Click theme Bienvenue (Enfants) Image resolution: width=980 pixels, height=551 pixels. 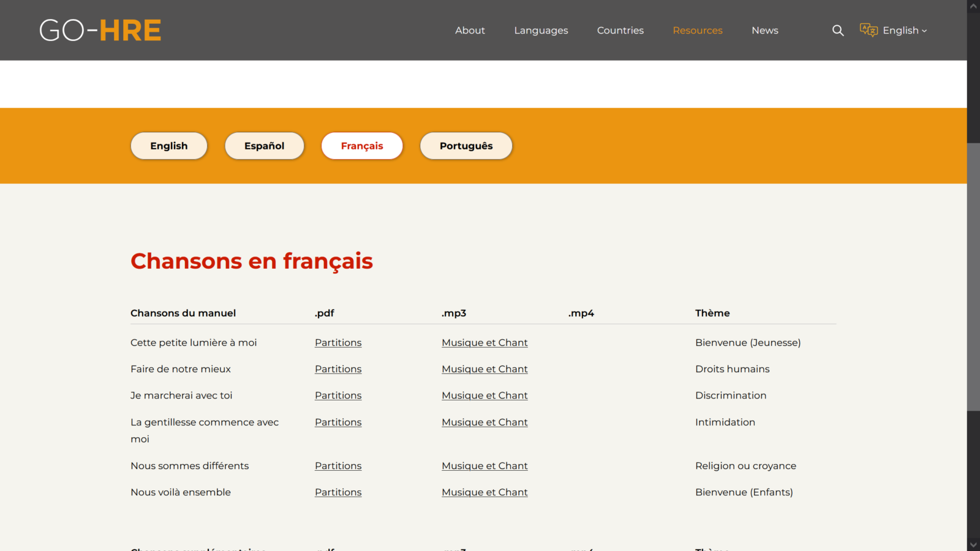coord(744,492)
